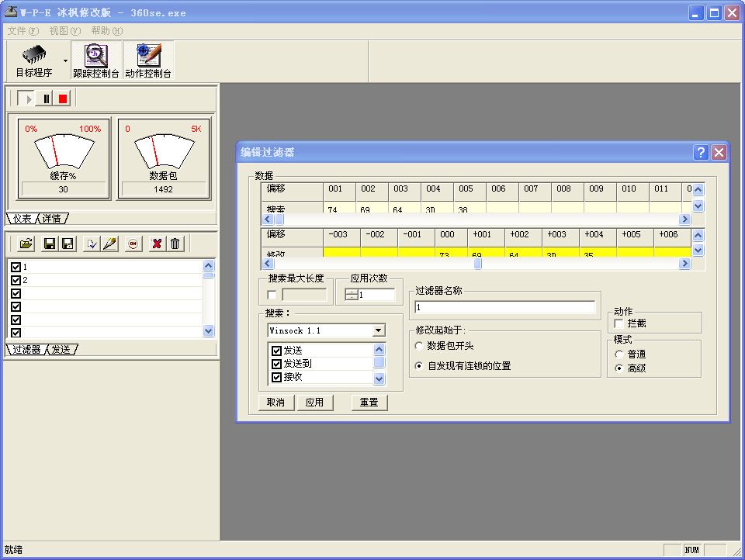Screen dimensions: 745x560
Task: Enable the 搜索最大长度 checkbox
Action: 272,295
